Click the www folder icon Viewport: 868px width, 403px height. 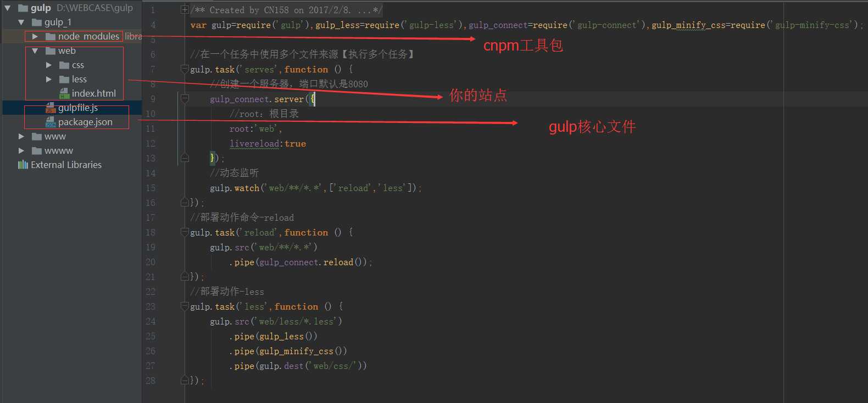pyautogui.click(x=37, y=137)
